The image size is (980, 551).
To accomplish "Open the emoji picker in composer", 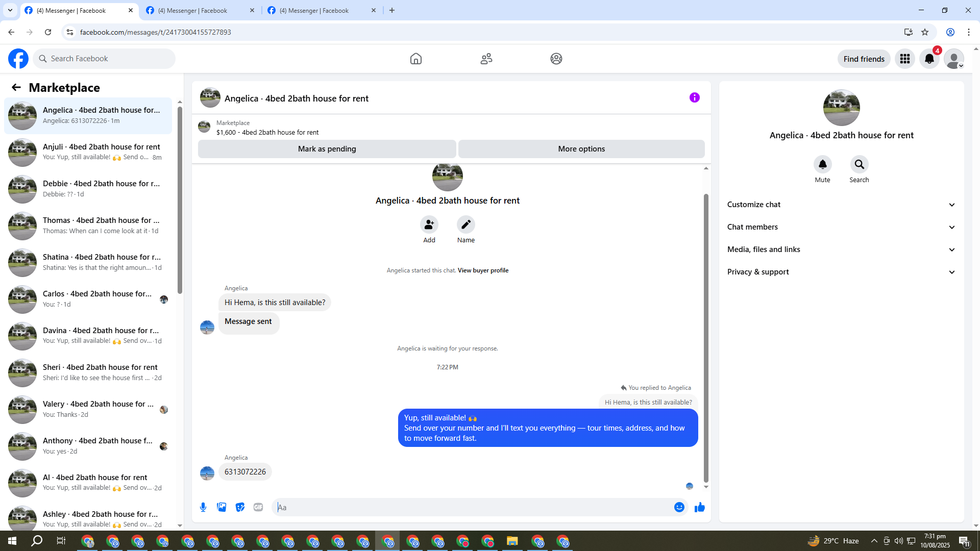I will pos(679,507).
